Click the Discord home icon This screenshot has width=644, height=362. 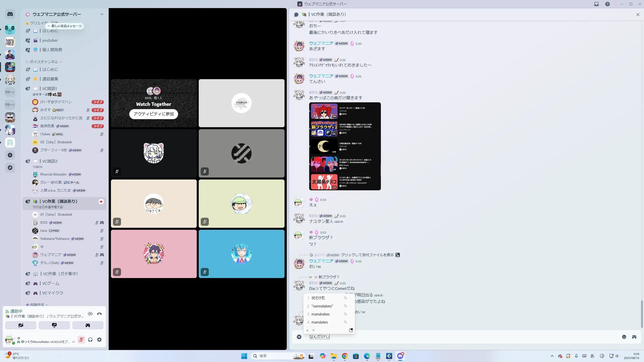[x=10, y=14]
